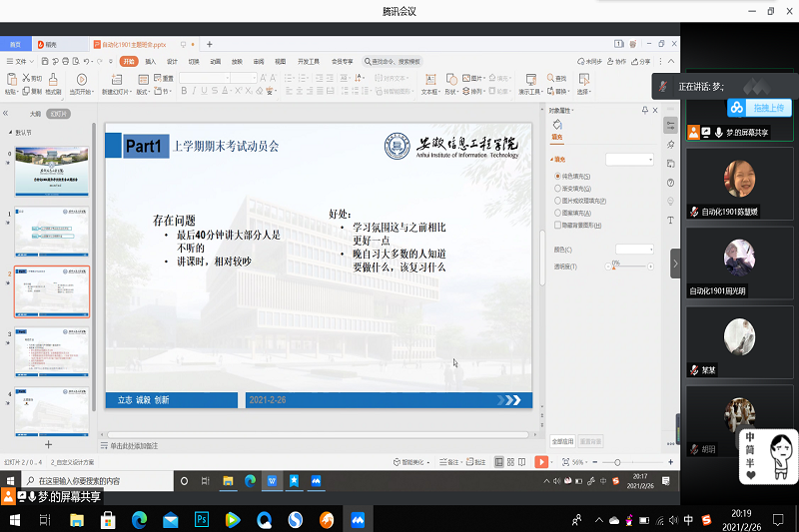Toggle Bold formatting button

coord(184,91)
